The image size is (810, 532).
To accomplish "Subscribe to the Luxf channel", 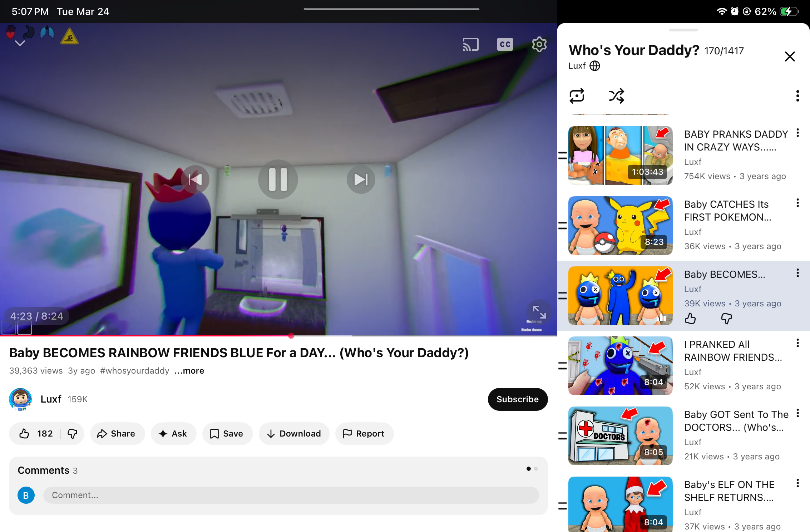I will coord(517,399).
